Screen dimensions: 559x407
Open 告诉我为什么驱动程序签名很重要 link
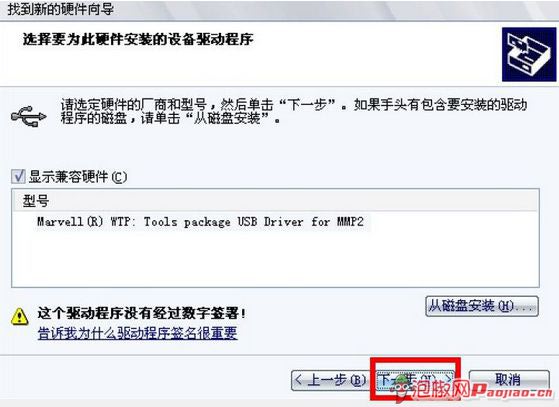click(x=138, y=333)
